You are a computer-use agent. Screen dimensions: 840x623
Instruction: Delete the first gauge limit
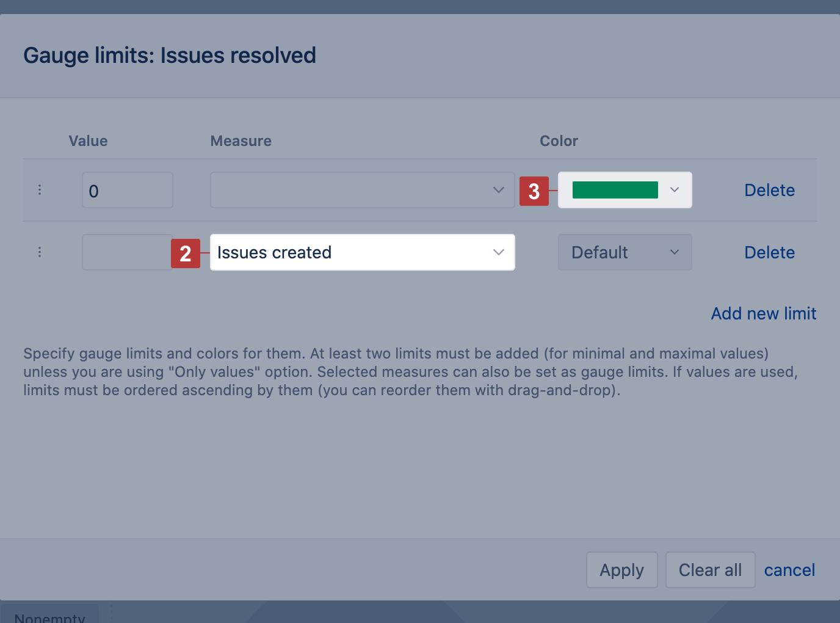pos(769,190)
